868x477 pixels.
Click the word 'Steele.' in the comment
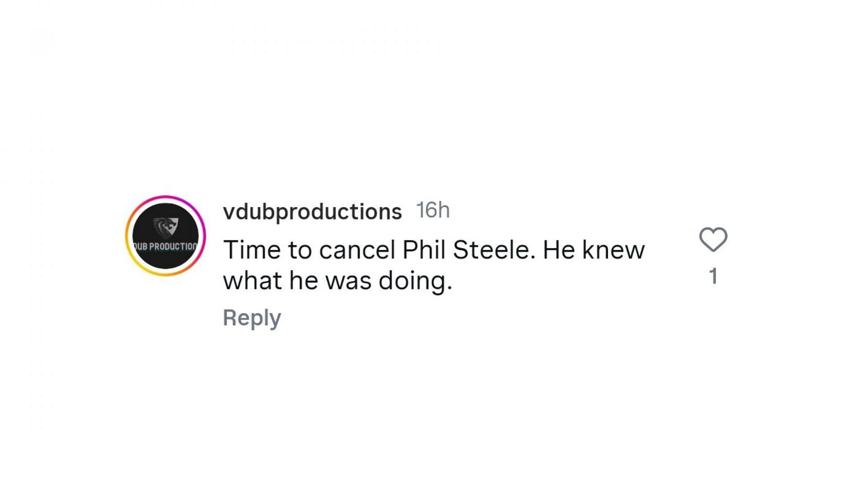tap(494, 250)
